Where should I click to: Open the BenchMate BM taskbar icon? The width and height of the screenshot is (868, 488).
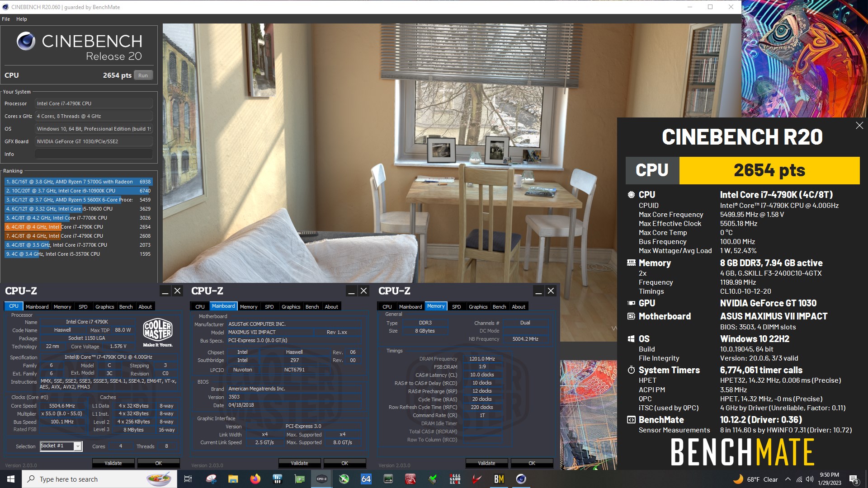[499, 479]
